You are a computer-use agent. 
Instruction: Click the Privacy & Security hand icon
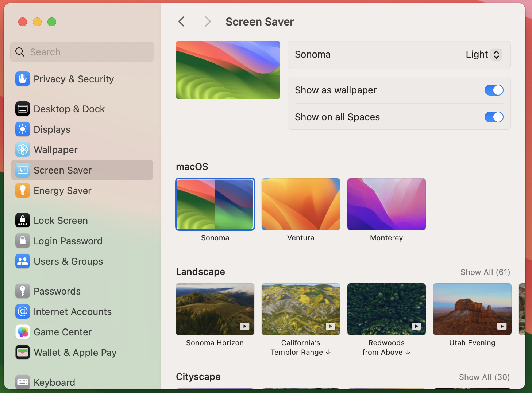[x=23, y=79]
